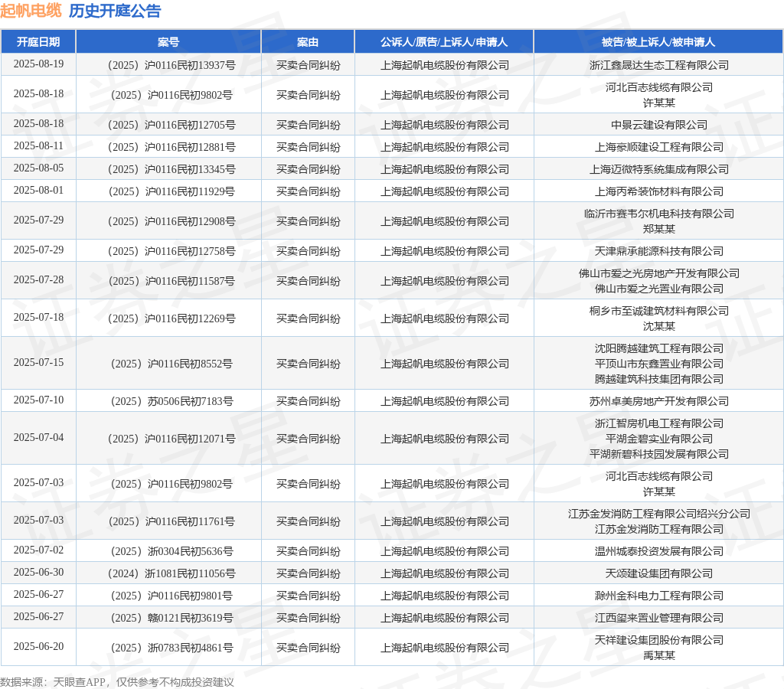This screenshot has width=784, height=689.
Task: Click defendant 中景云建设有限公司
Action: click(x=659, y=125)
